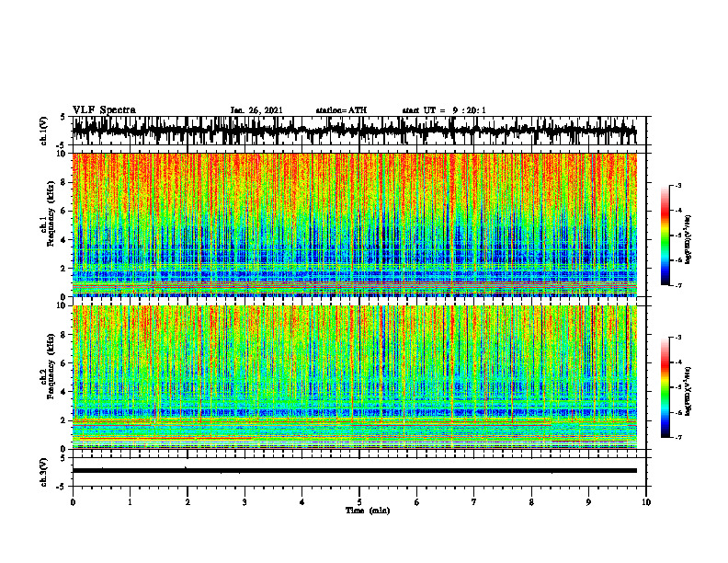
Task: Click the time axis tick label '5'
Action: point(359,502)
